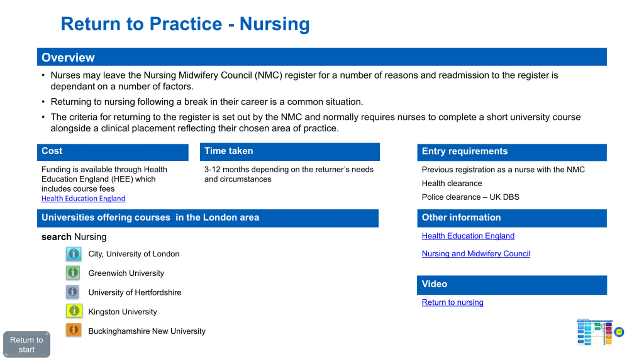Follow Health Education England link in Other information

468,236
